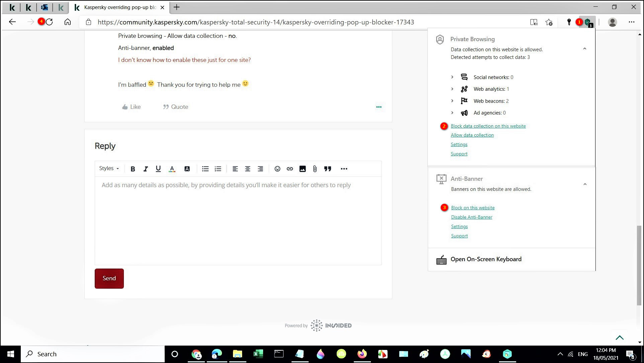Switch to the Kaspersky overriding pop-up tab

[x=119, y=7]
